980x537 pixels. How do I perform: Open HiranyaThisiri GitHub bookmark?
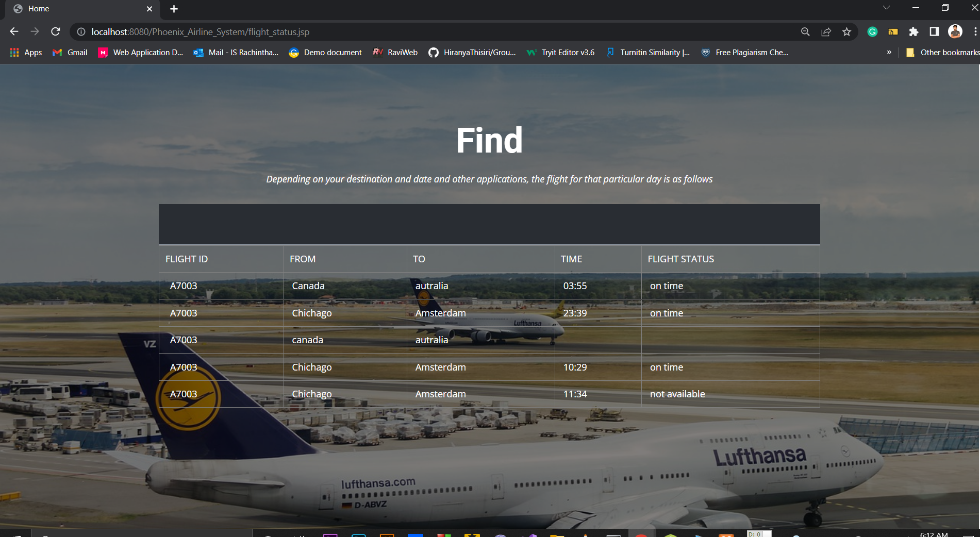pos(472,52)
